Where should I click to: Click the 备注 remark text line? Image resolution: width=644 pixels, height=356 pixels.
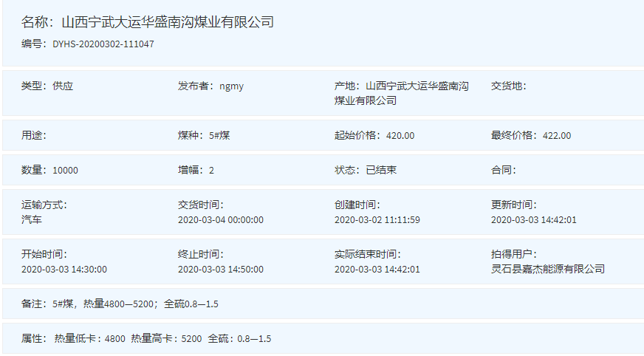click(120, 304)
